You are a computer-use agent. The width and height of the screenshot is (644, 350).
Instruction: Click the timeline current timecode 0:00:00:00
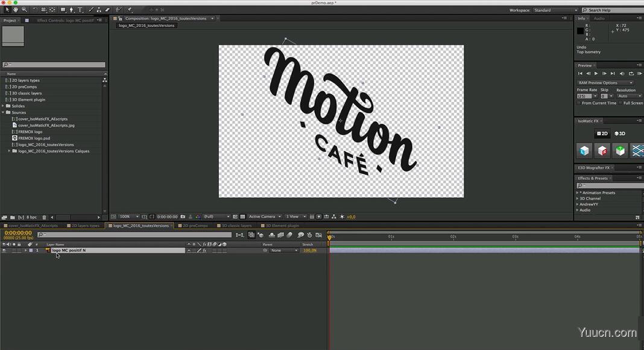point(17,233)
